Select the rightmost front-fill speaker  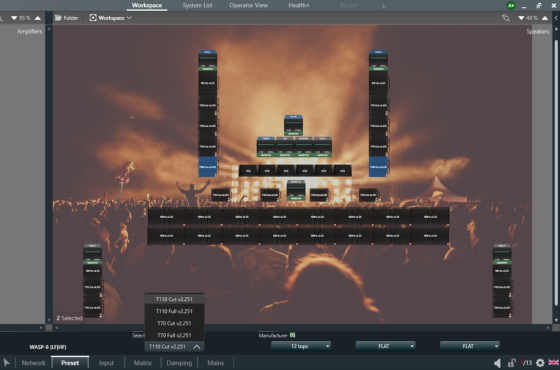click(x=368, y=195)
